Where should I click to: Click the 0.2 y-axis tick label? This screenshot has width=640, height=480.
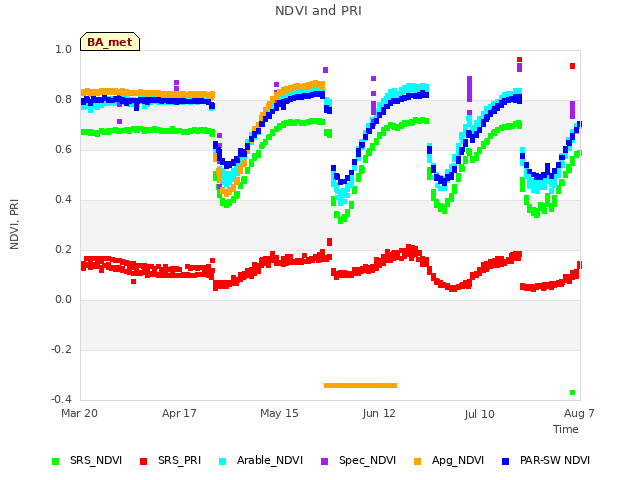(x=64, y=249)
